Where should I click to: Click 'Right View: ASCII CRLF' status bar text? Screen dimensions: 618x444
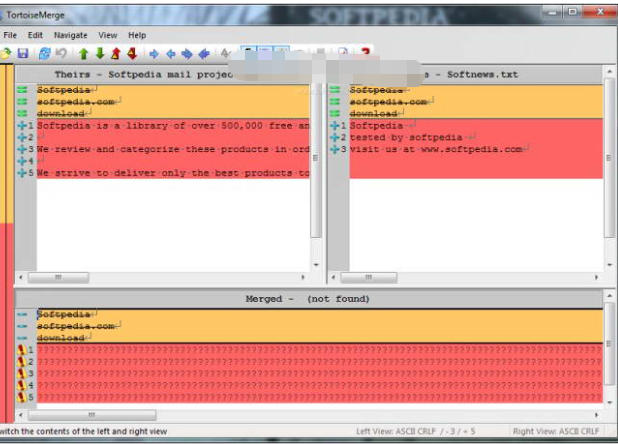coord(556,432)
